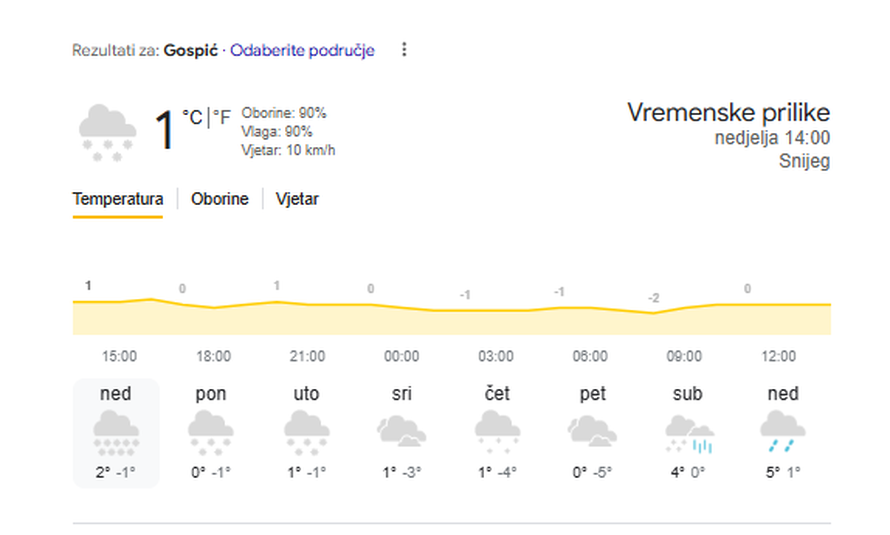Click Friday's (pet) cloudy forecast icon

click(592, 431)
